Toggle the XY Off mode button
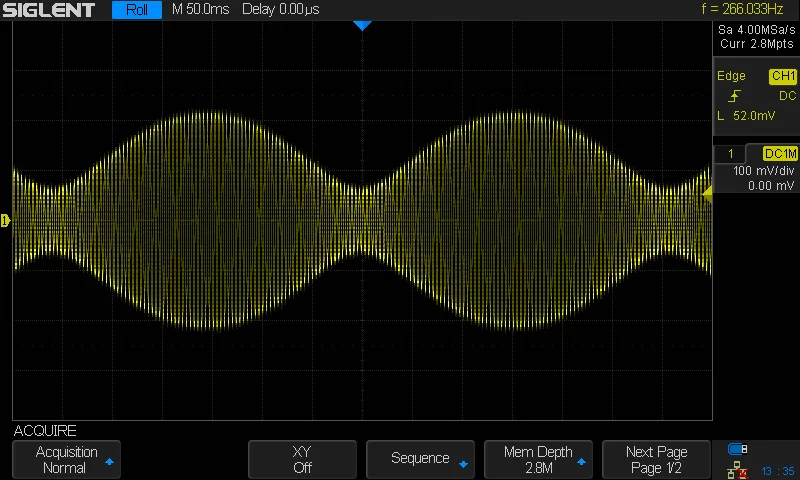This screenshot has width=800, height=480. point(302,460)
